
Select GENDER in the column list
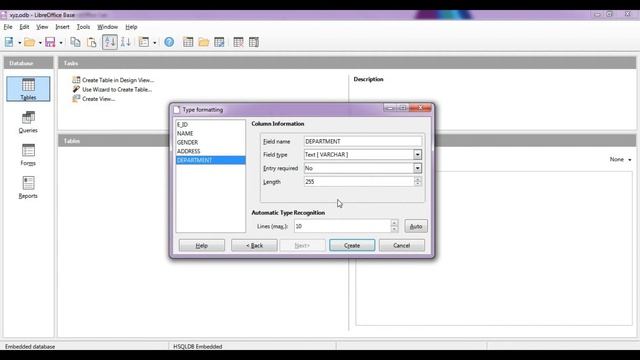[x=211, y=142]
